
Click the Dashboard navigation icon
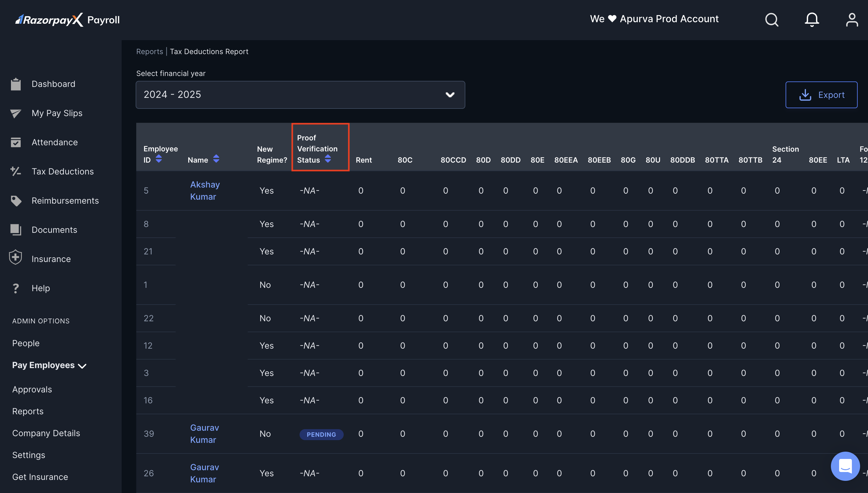click(16, 84)
